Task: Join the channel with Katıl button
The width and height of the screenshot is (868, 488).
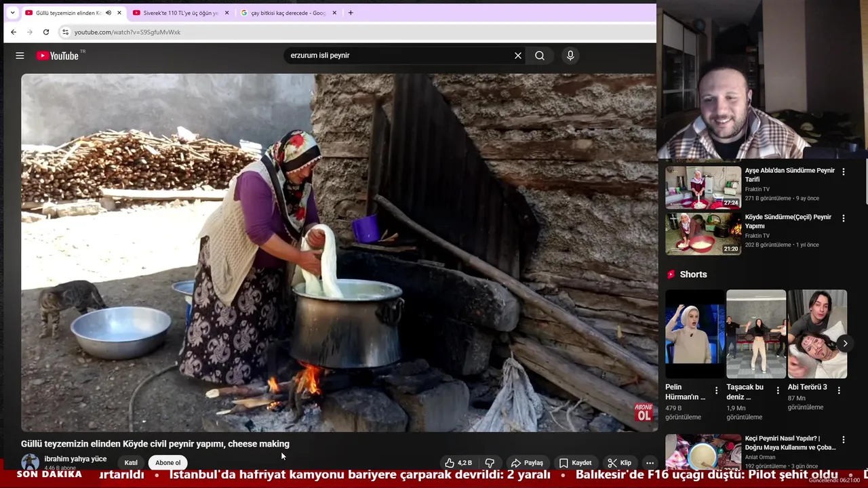Action: tap(131, 463)
